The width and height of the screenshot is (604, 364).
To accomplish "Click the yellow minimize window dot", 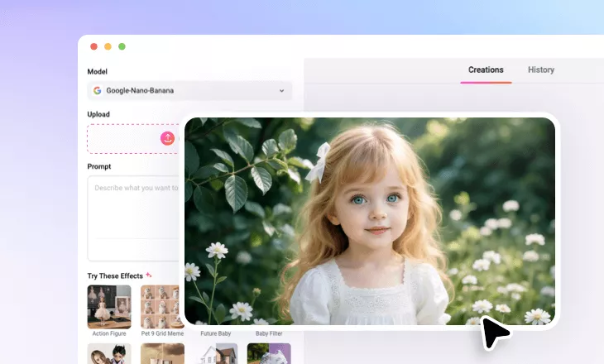I will tap(108, 46).
